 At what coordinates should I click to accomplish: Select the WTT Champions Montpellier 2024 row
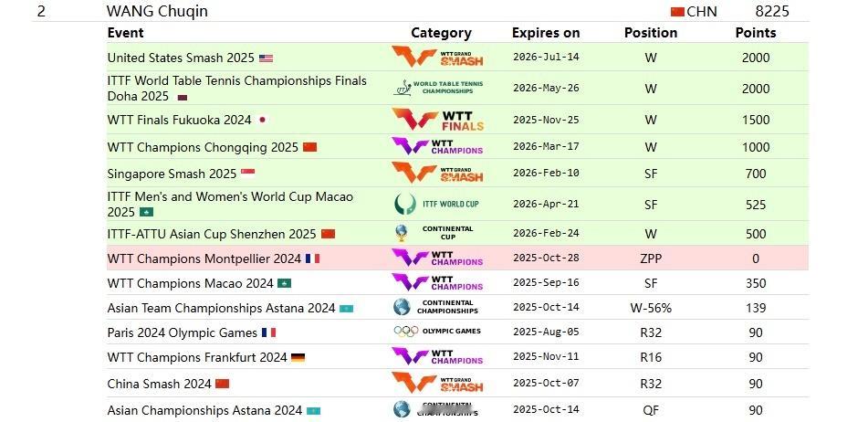(x=457, y=258)
